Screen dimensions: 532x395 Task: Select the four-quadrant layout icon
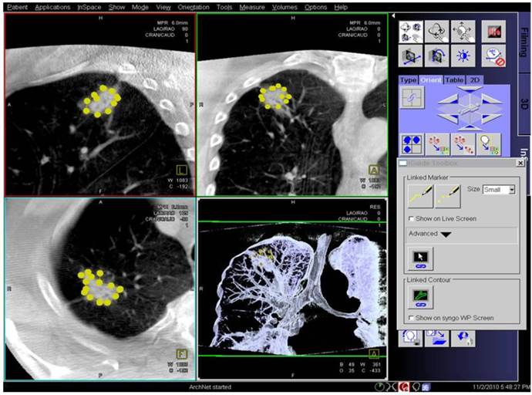point(412,144)
